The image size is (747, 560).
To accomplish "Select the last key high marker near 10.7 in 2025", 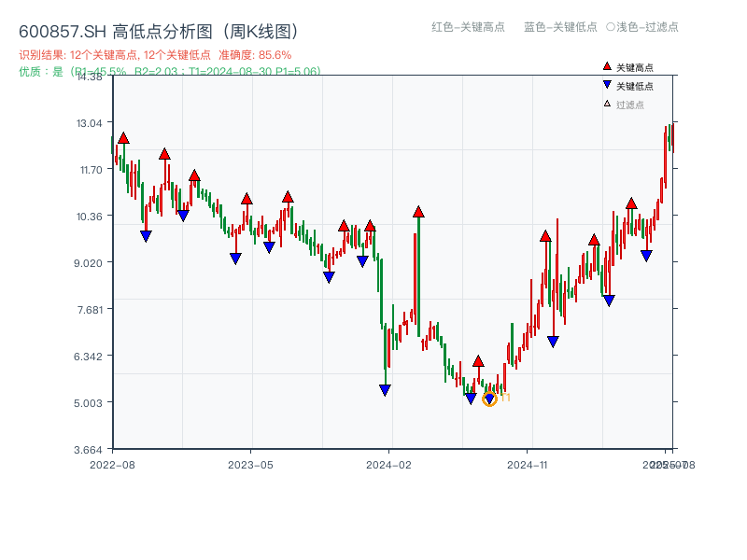I will (x=631, y=203).
